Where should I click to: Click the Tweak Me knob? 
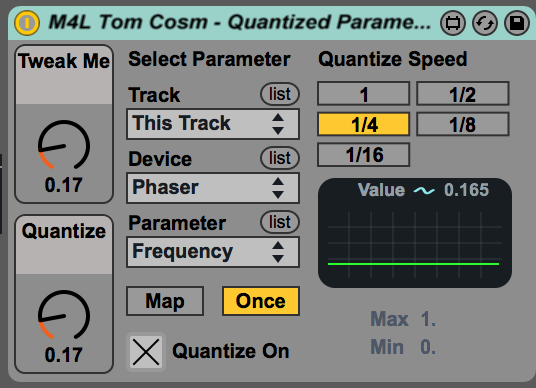pyautogui.click(x=64, y=145)
